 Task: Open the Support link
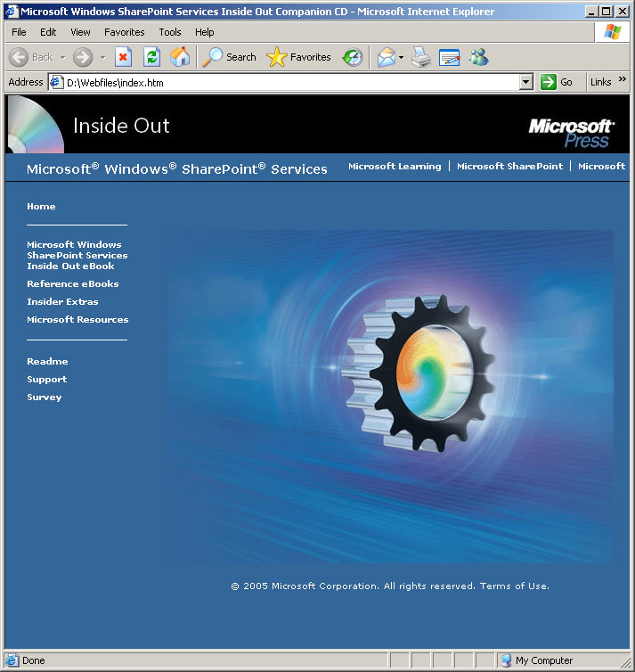pos(46,380)
